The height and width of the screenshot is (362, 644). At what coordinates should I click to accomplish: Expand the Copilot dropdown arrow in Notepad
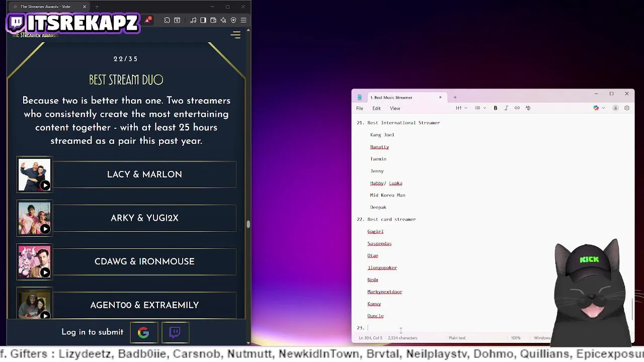click(603, 108)
